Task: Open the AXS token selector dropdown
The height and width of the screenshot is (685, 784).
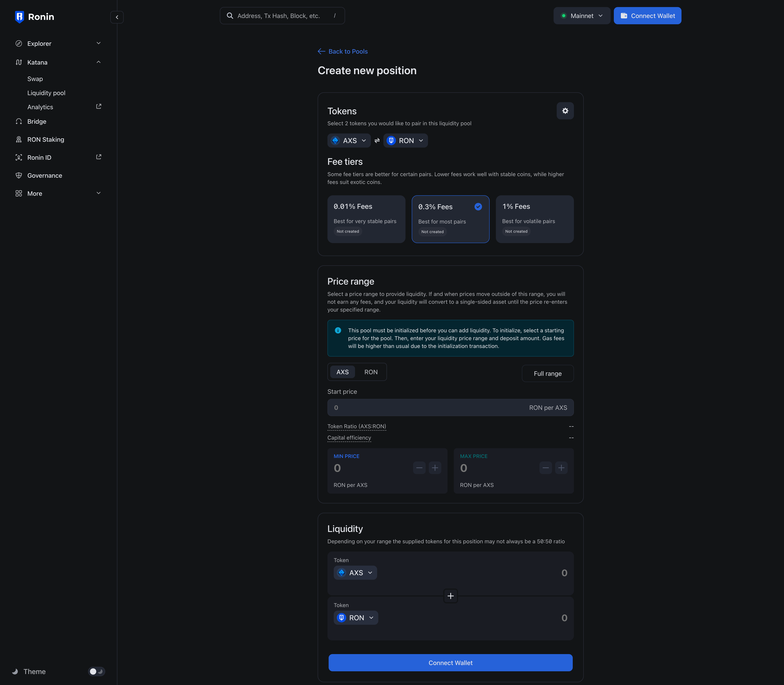Action: [349, 140]
